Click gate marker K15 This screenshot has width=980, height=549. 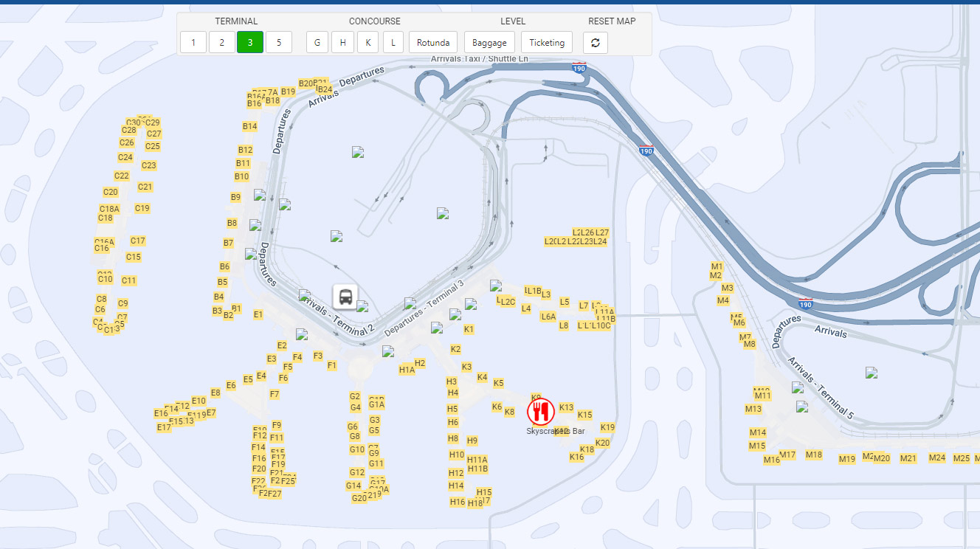(x=584, y=415)
